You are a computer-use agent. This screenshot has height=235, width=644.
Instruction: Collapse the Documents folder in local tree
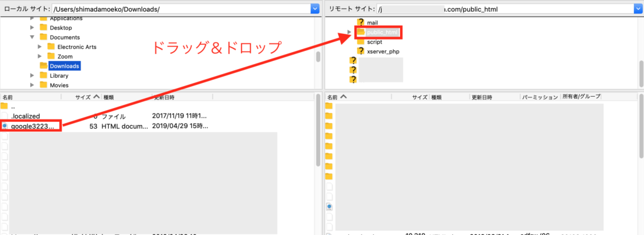(33, 37)
